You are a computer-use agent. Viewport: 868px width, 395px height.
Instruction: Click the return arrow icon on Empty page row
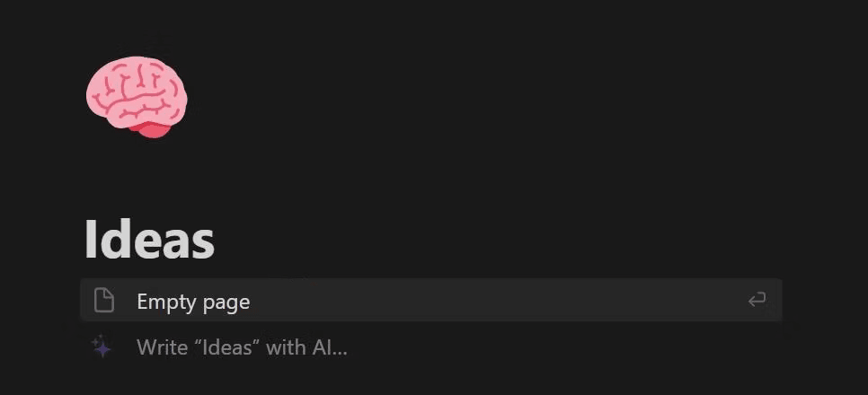click(x=757, y=300)
